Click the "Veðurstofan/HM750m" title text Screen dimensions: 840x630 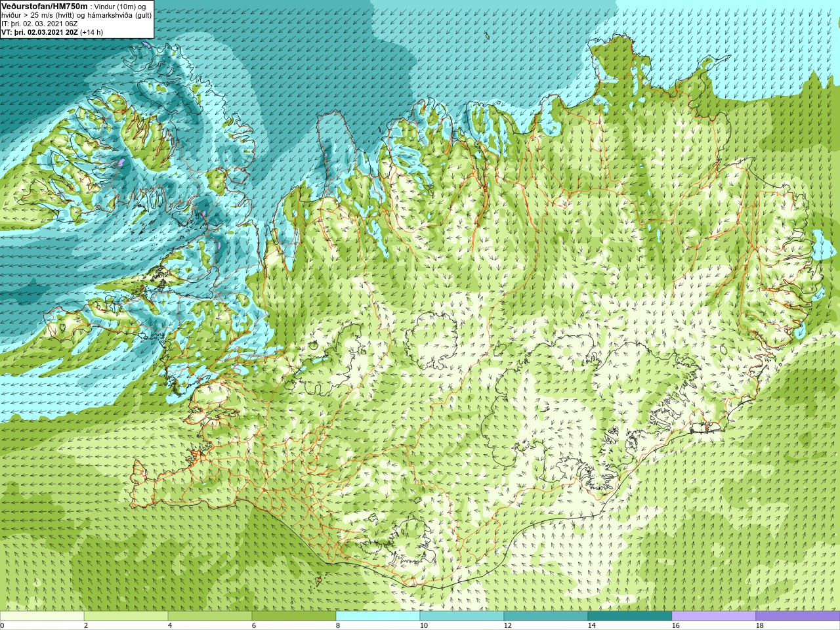pyautogui.click(x=44, y=6)
